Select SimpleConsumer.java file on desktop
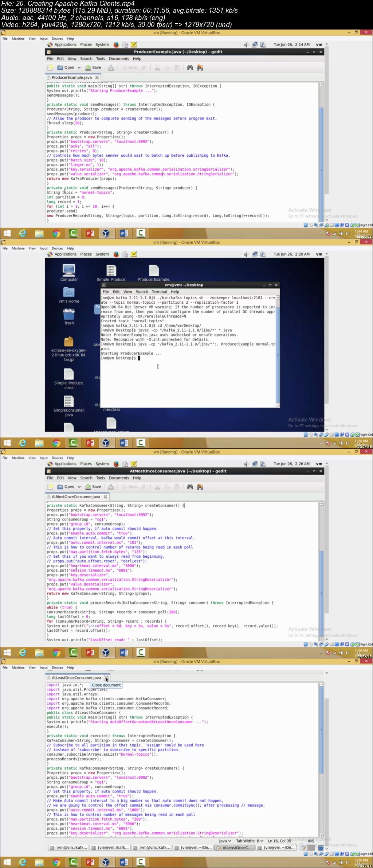This screenshot has height=868, width=373. click(69, 406)
